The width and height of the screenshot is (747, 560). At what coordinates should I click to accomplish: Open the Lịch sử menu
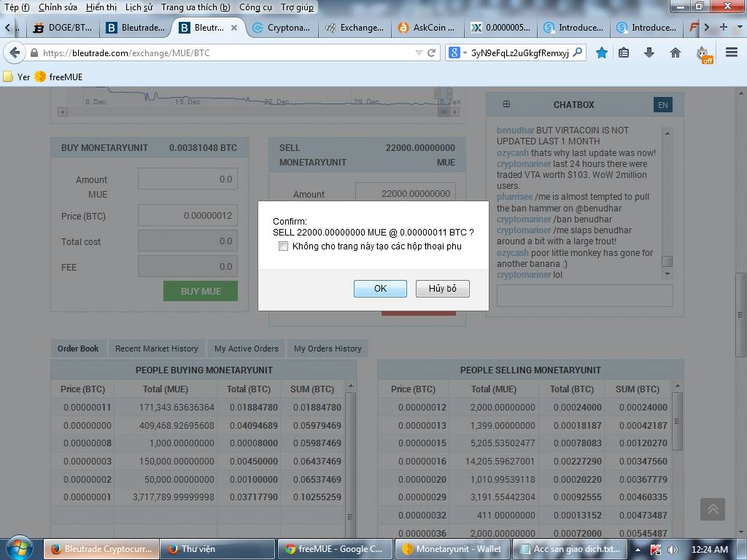139,7
